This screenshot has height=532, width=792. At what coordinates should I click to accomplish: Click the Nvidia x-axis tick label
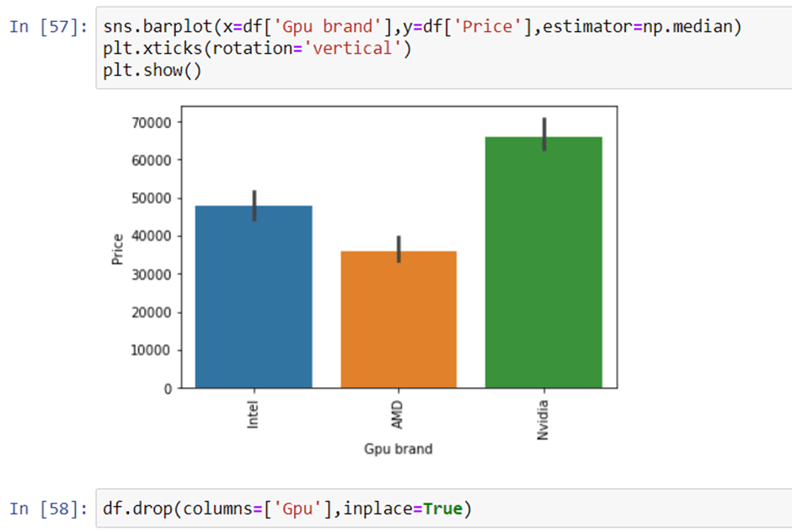click(543, 420)
